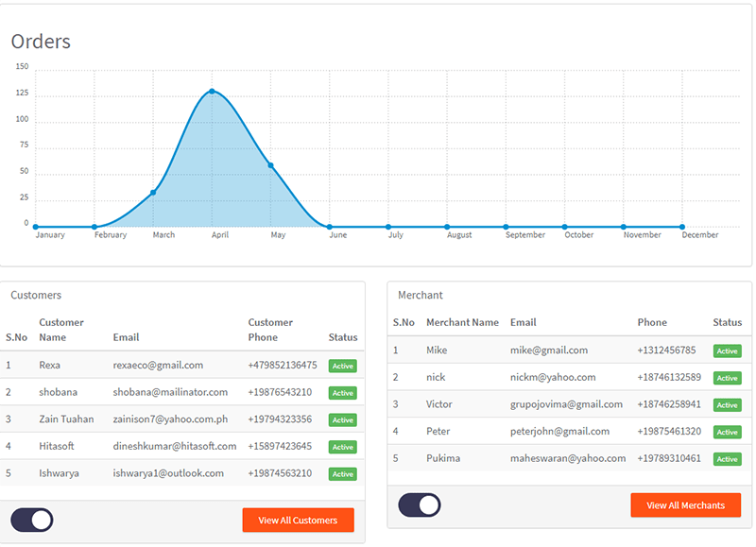Screen dimensions: 756x547
Task: Click the Active status badge for Hitasoft
Action: 343,447
